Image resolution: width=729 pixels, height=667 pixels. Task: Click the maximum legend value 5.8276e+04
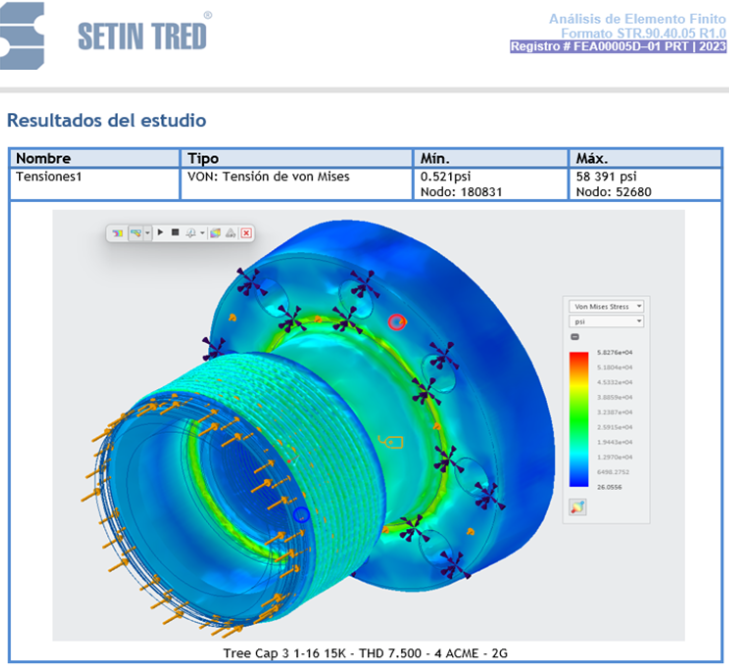[x=616, y=353]
